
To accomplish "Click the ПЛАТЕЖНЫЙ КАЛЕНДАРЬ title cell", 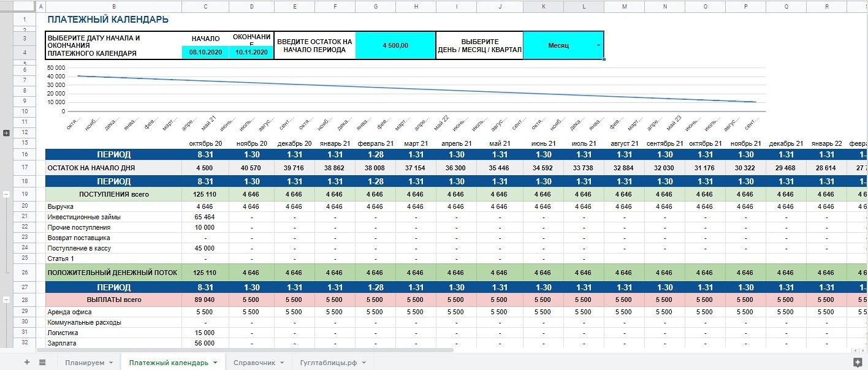I will (x=108, y=20).
